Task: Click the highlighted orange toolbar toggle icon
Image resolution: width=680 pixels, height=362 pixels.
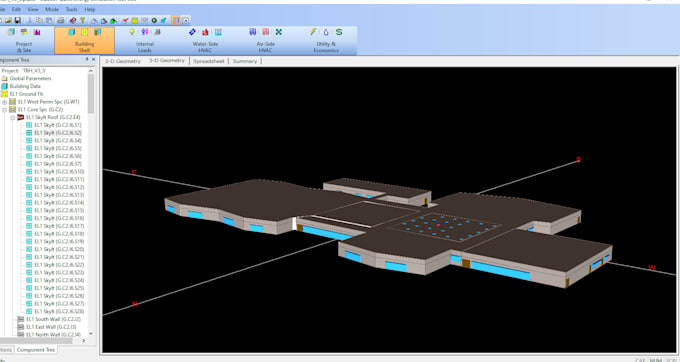Action: click(x=176, y=20)
